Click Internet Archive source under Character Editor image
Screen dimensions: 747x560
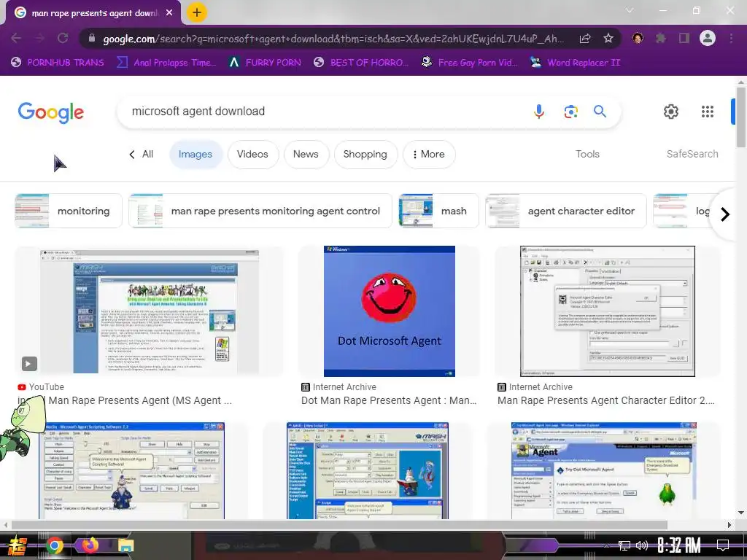pyautogui.click(x=535, y=387)
